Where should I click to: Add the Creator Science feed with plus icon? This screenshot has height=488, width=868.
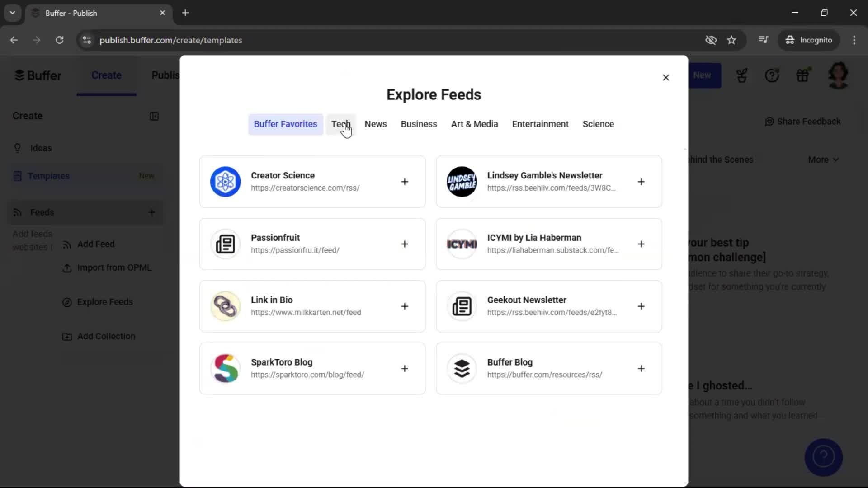(x=405, y=182)
